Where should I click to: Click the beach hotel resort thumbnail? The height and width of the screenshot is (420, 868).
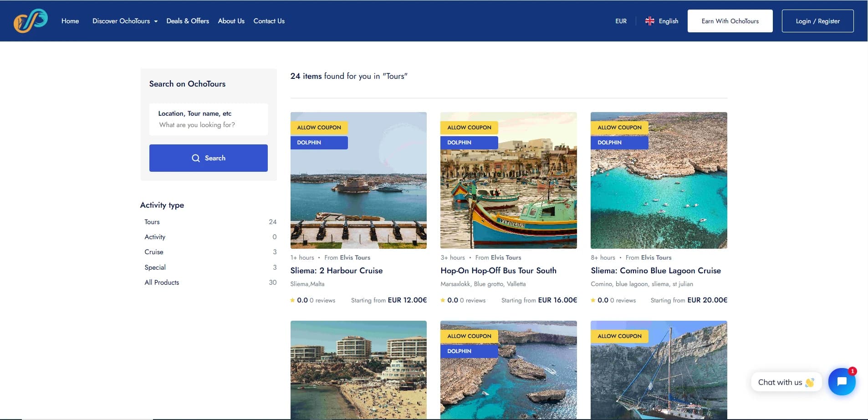tap(358, 370)
